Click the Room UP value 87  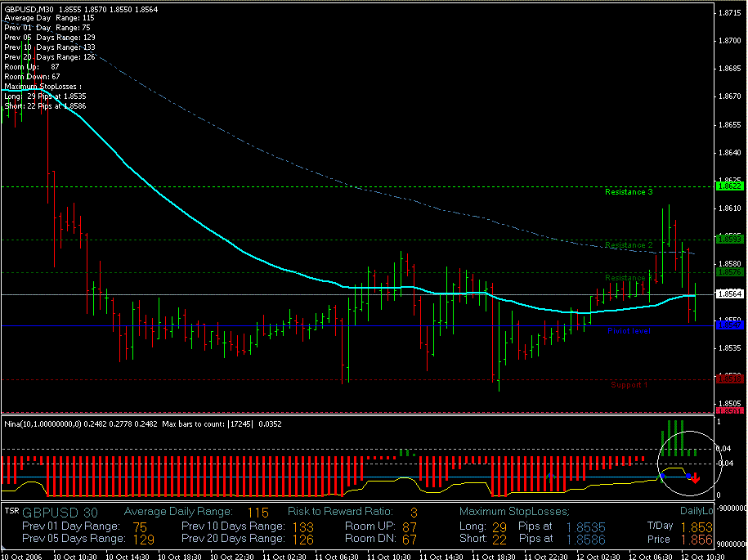[409, 526]
